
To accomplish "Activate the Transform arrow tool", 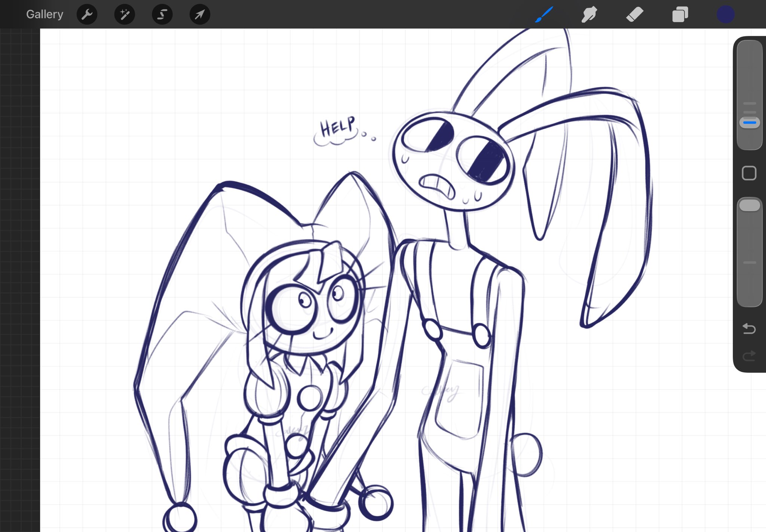I will pos(200,14).
